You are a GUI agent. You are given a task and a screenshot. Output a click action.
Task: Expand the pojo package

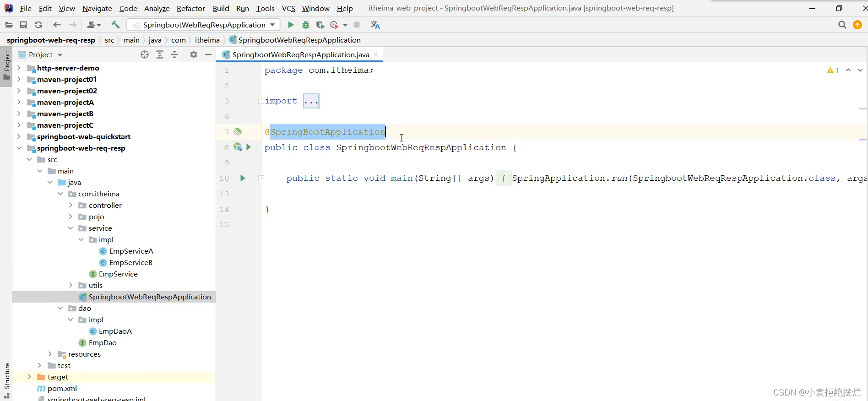pos(71,217)
